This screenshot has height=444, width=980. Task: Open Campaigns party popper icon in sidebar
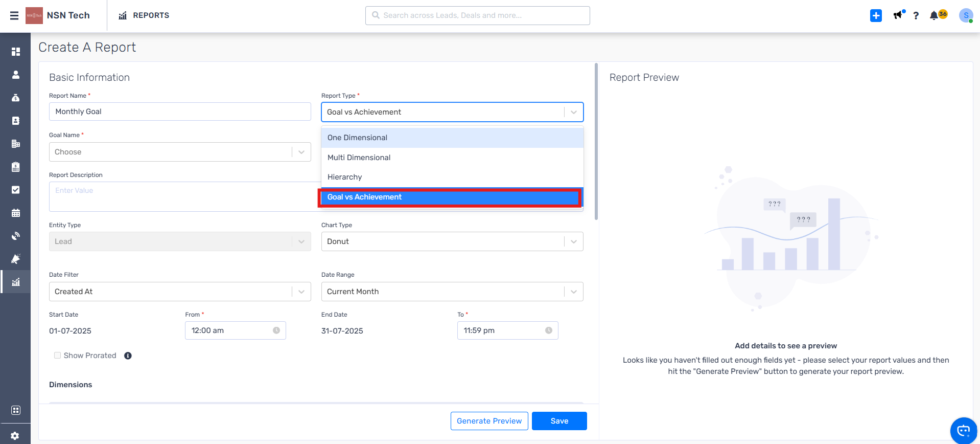[16, 259]
